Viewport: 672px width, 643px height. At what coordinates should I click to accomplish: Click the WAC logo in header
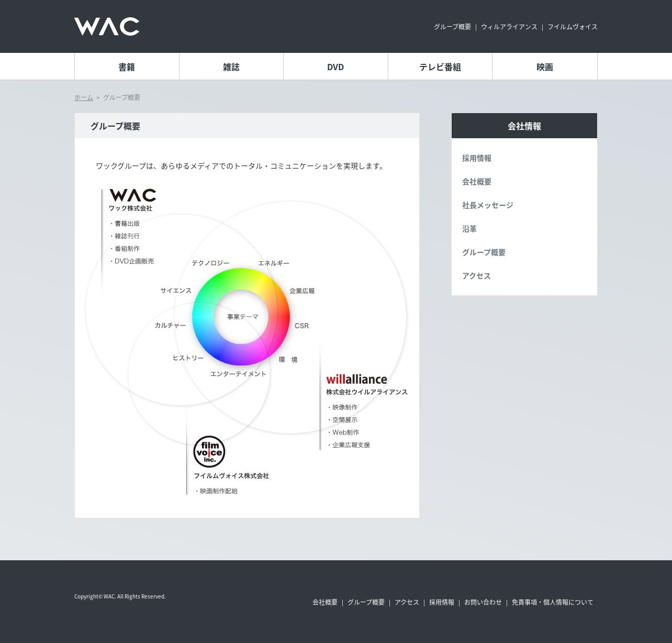pos(107,27)
